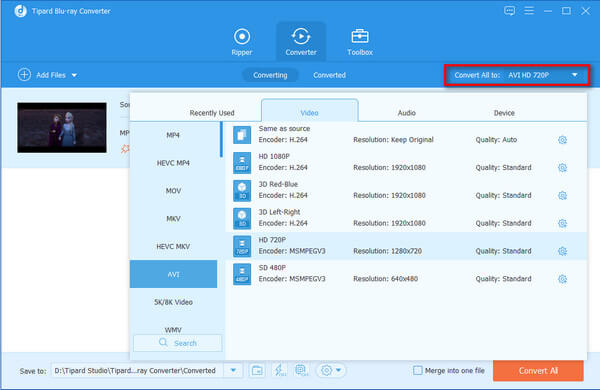This screenshot has height=390, width=600.
Task: Open settings gear for SD 480P profile
Action: tap(562, 279)
